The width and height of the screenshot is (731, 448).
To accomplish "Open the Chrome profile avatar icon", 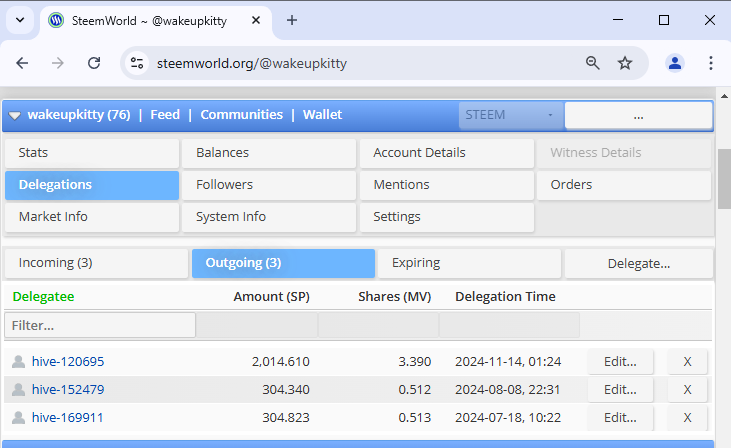I will pyautogui.click(x=675, y=63).
